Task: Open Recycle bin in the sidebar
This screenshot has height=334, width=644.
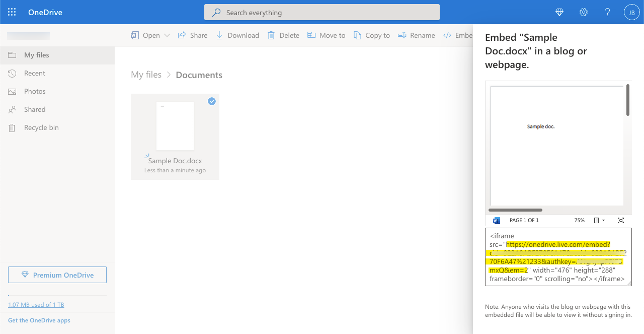Action: tap(57, 127)
